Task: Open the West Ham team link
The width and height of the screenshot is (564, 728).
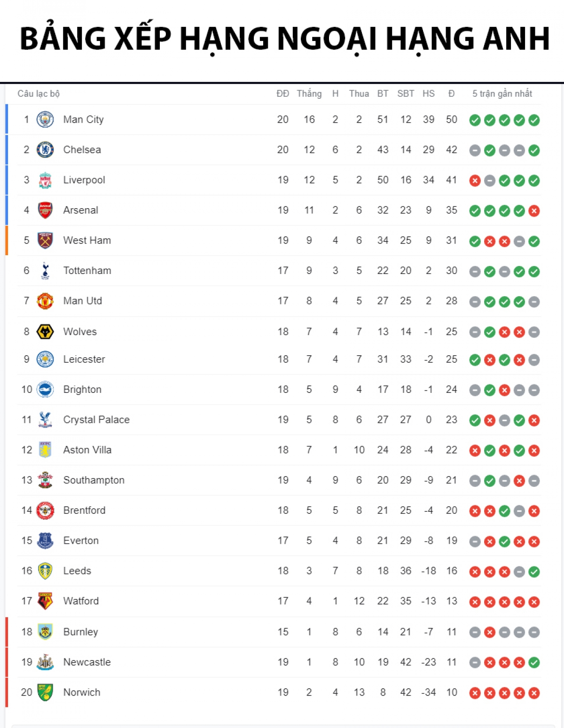Action: (87, 241)
